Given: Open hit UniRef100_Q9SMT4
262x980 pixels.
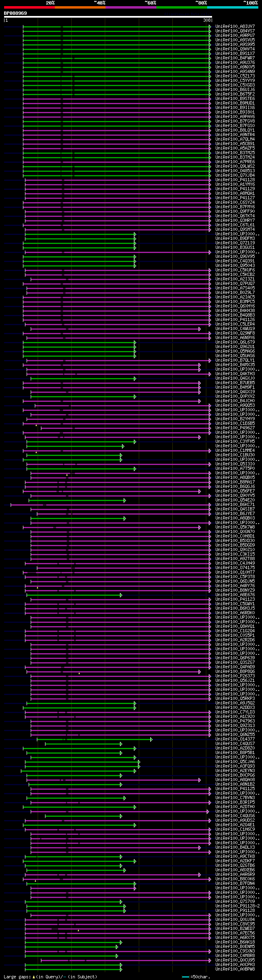Looking at the screenshot, I should point(235,229).
